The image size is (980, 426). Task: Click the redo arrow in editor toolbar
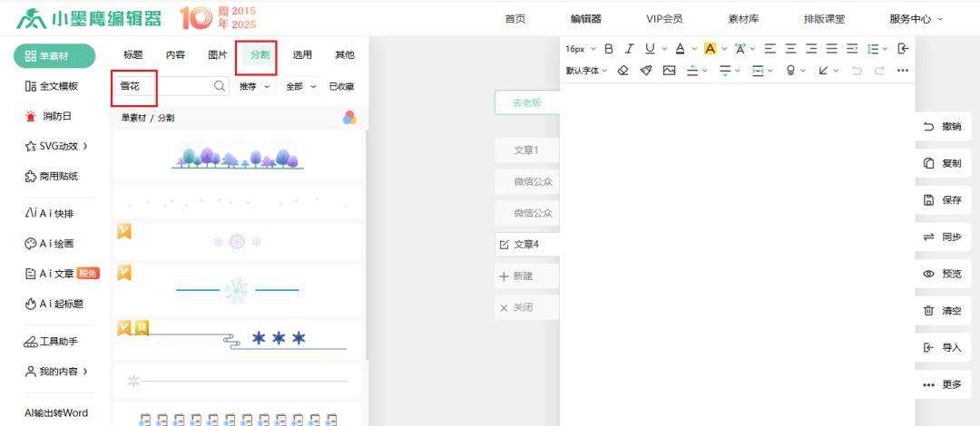[x=879, y=71]
